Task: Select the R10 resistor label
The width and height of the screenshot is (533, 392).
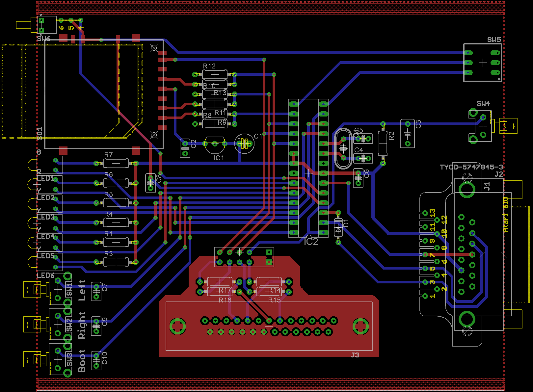Action: click(x=209, y=86)
